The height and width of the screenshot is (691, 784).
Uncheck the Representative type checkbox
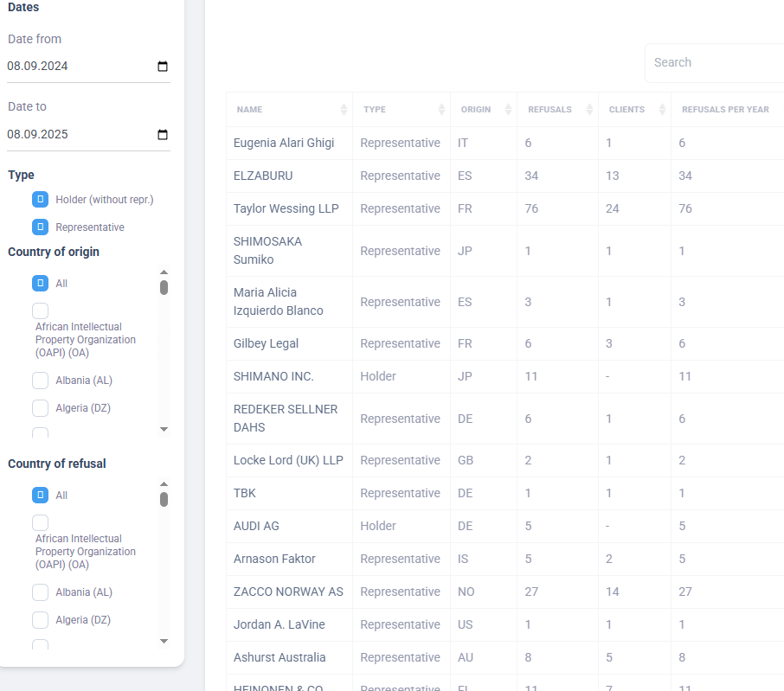(40, 227)
